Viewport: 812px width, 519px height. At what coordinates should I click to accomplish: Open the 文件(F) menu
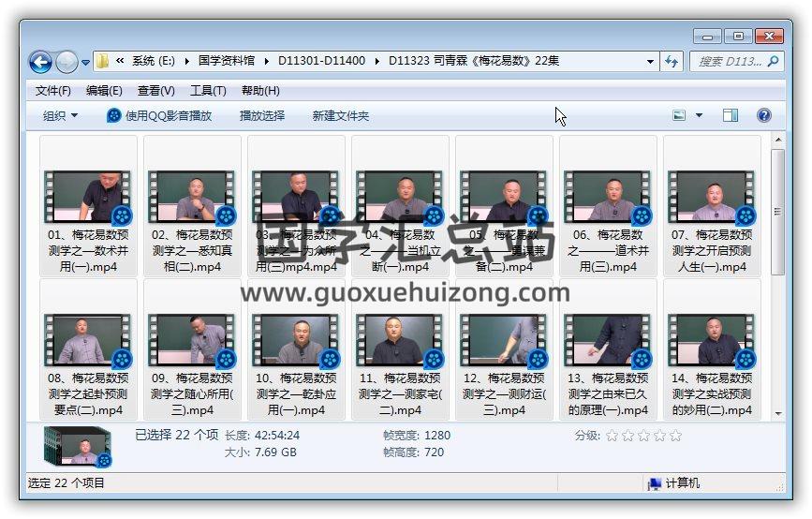pos(53,91)
